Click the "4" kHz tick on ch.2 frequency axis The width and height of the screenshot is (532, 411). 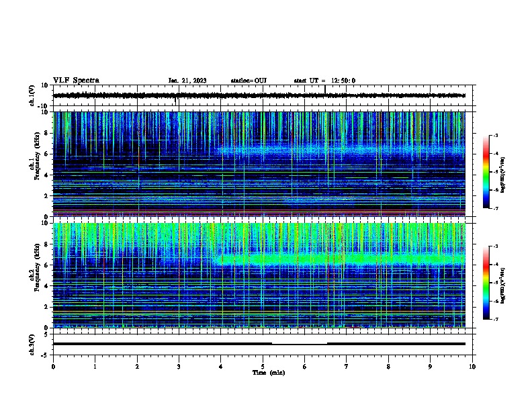tap(46, 286)
